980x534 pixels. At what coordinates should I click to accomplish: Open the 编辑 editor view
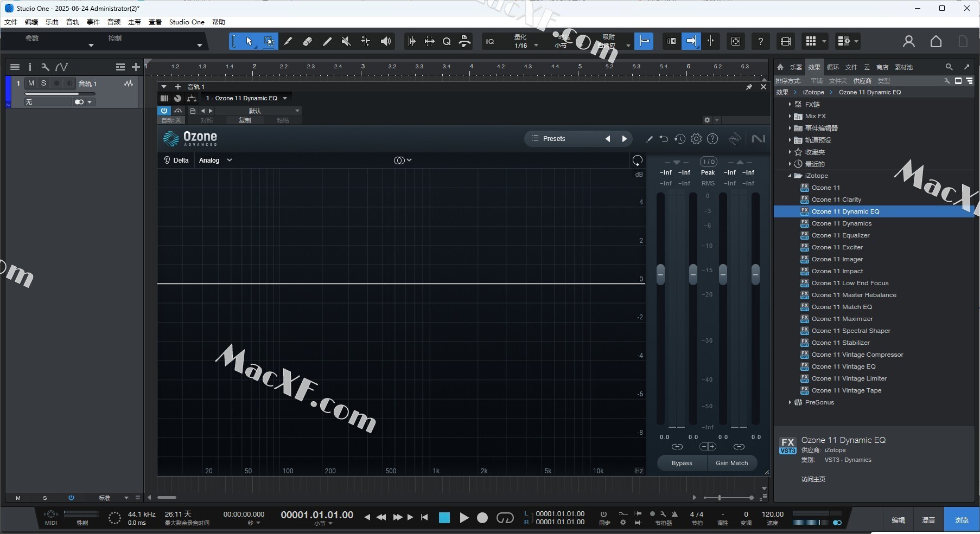pyautogui.click(x=898, y=520)
